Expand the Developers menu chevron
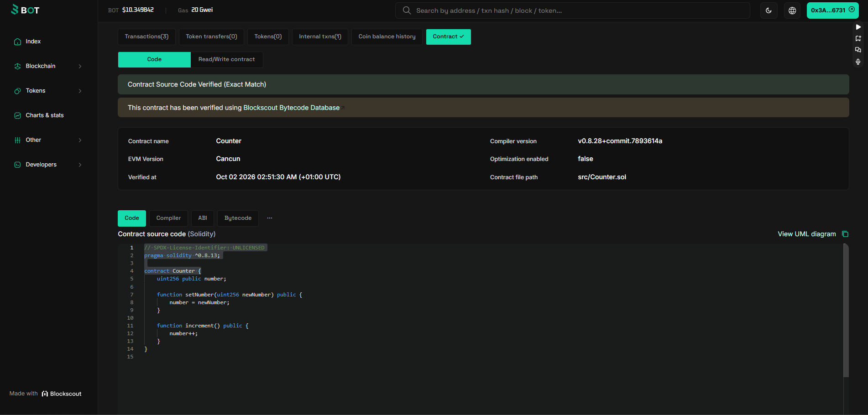Screen dimensions: 868x415 point(80,165)
